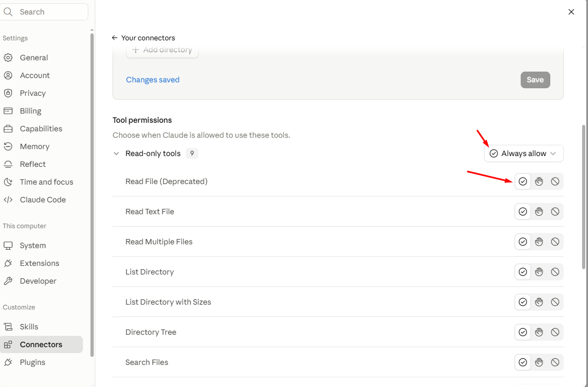The image size is (588, 387).
Task: Click the main panel vertical scrollbar
Action: 584,197
